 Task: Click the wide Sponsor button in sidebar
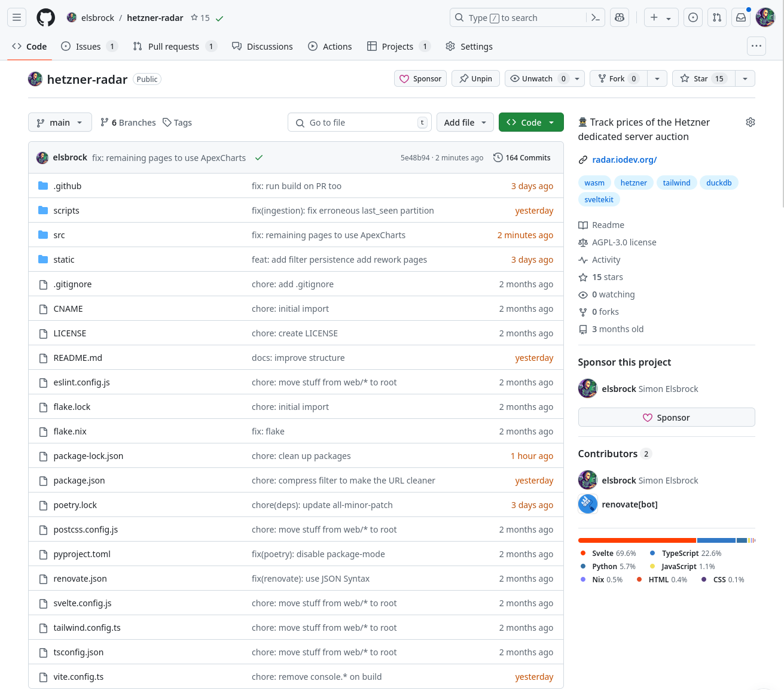click(x=666, y=417)
